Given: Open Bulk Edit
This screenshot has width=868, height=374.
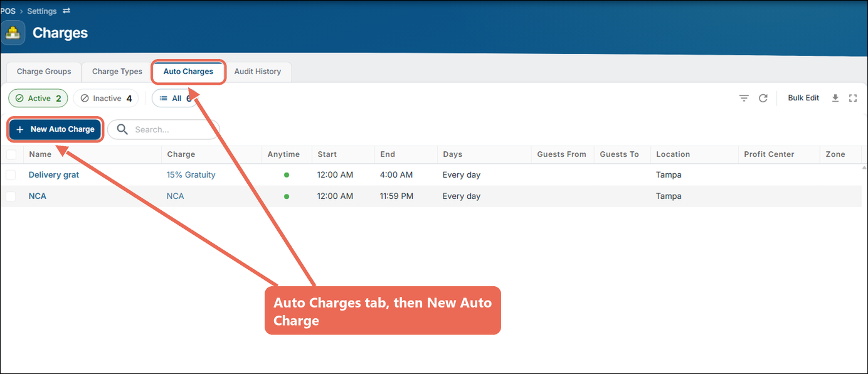Looking at the screenshot, I should point(803,98).
